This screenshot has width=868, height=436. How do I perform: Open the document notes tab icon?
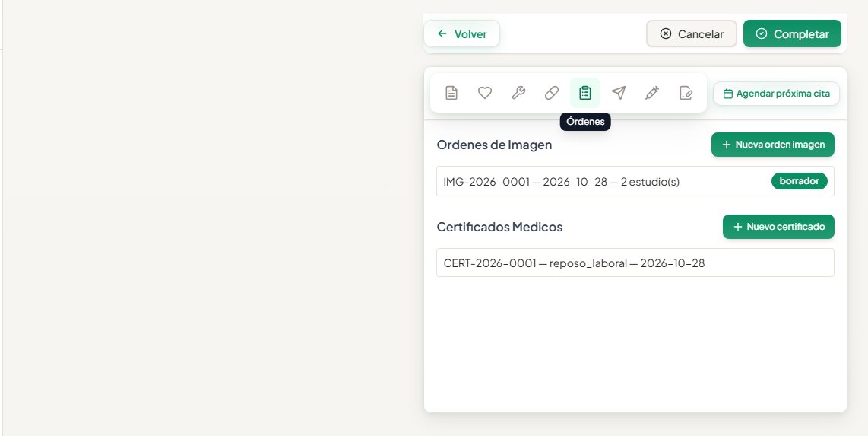coord(451,93)
